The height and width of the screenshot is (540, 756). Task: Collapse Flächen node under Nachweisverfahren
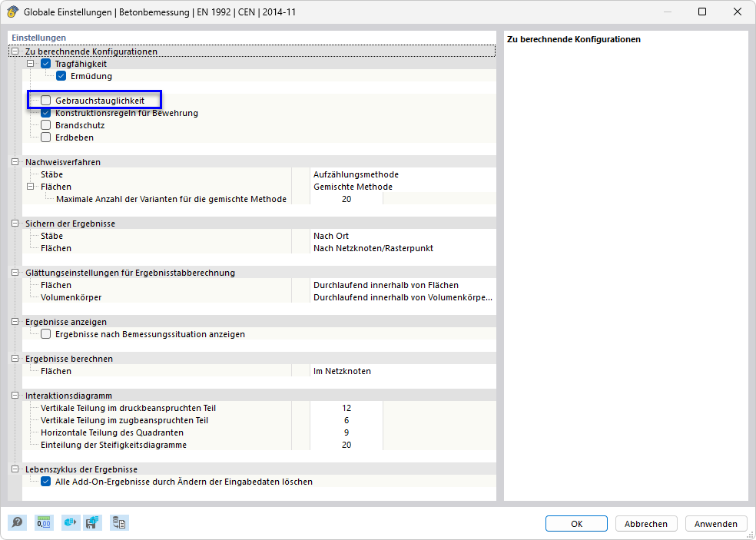coord(31,187)
